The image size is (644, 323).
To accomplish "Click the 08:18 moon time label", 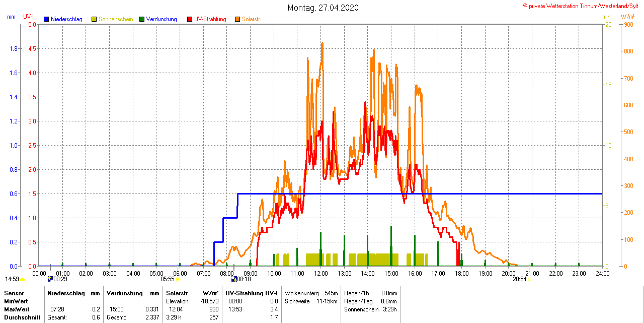I will click(244, 279).
